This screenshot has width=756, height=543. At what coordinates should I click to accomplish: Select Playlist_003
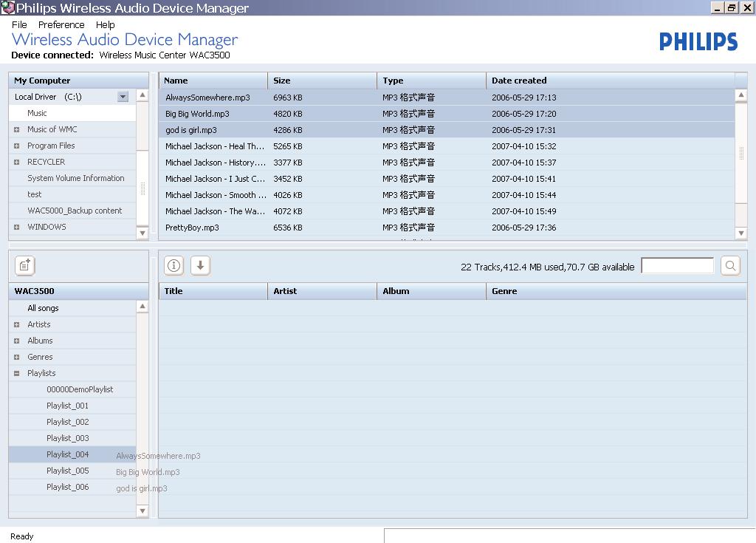(x=72, y=438)
